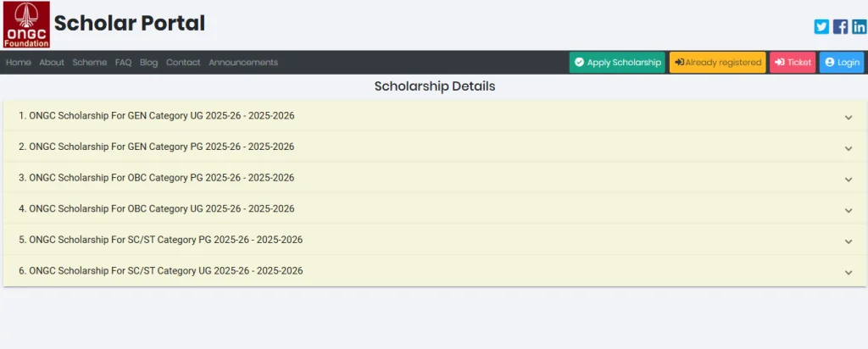
Task: Expand the SC/ST Category PG scholarship chevron
Action: click(849, 241)
